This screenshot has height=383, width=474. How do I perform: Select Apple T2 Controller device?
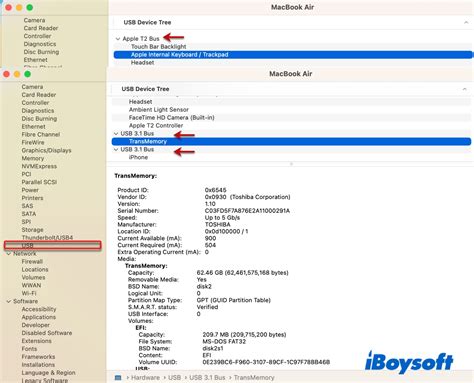[x=156, y=126]
